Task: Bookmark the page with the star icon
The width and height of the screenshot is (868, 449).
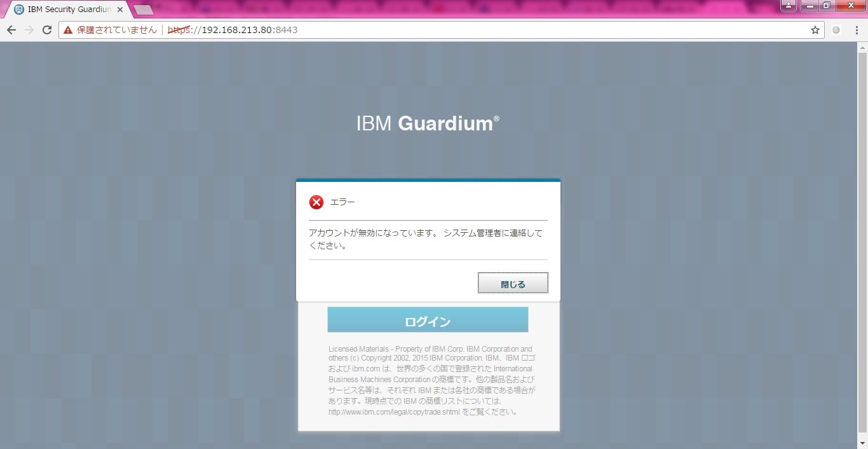Action: [x=815, y=30]
